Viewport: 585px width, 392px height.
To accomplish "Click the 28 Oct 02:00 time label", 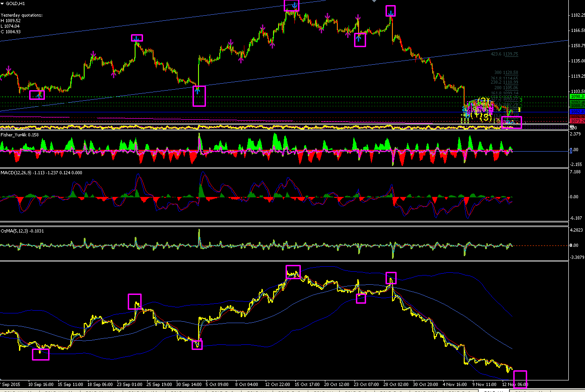I will click(396, 384).
